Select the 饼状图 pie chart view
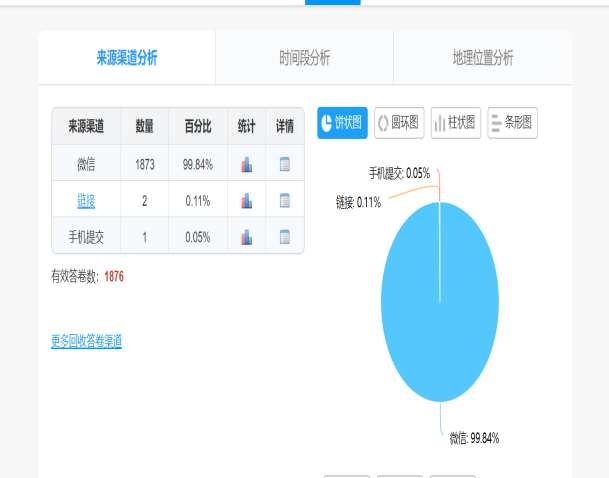This screenshot has width=609, height=478. 342,123
